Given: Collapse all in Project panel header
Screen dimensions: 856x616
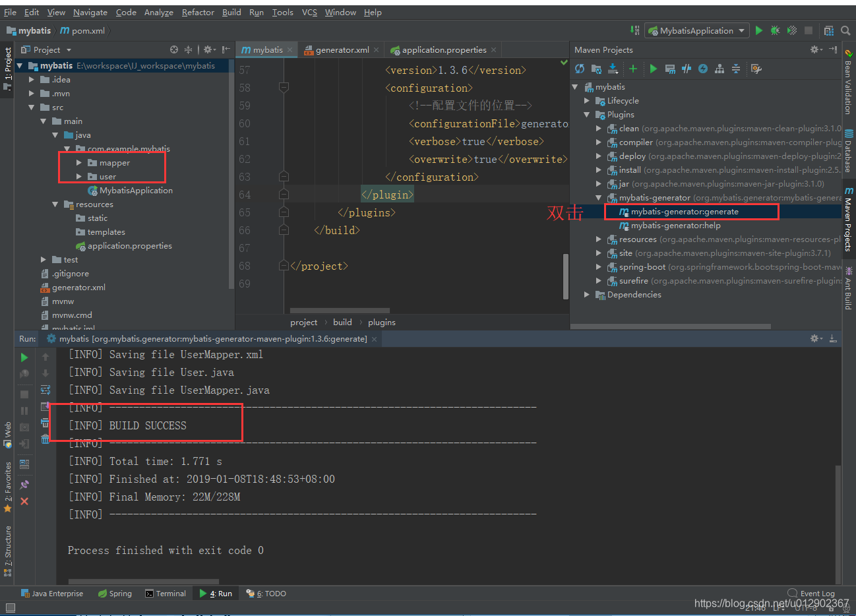Looking at the screenshot, I should pyautogui.click(x=189, y=49).
